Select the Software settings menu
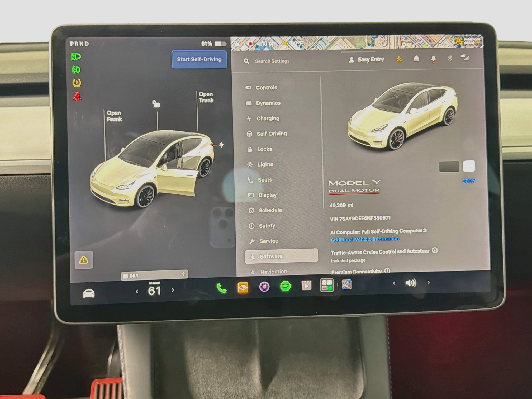This screenshot has width=532, height=399. click(x=281, y=256)
